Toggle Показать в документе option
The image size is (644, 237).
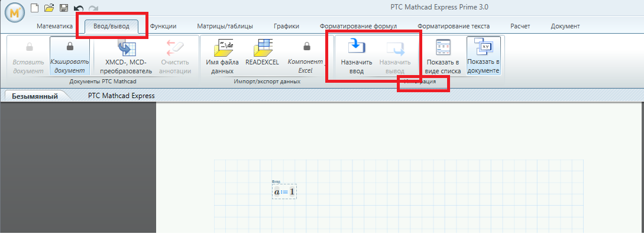point(483,56)
